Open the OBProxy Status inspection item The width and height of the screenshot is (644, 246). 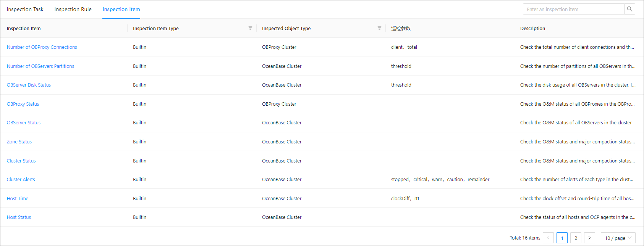[x=23, y=104]
